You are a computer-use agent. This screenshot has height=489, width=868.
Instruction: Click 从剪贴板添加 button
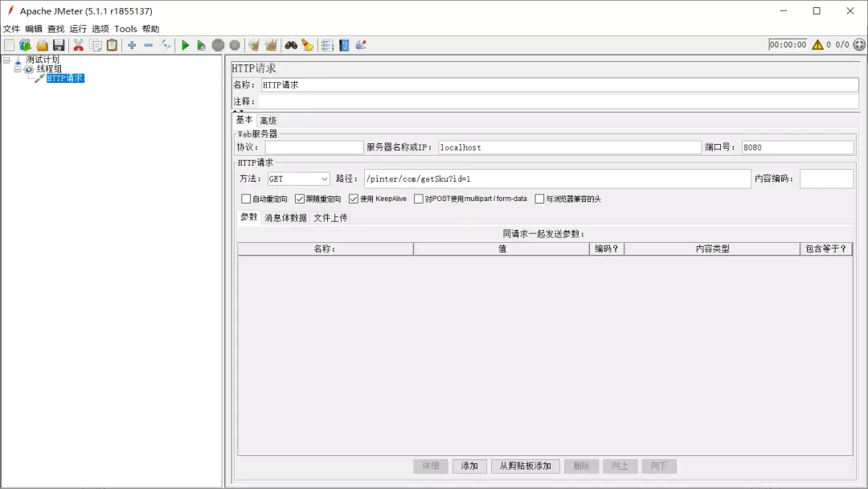click(x=526, y=466)
